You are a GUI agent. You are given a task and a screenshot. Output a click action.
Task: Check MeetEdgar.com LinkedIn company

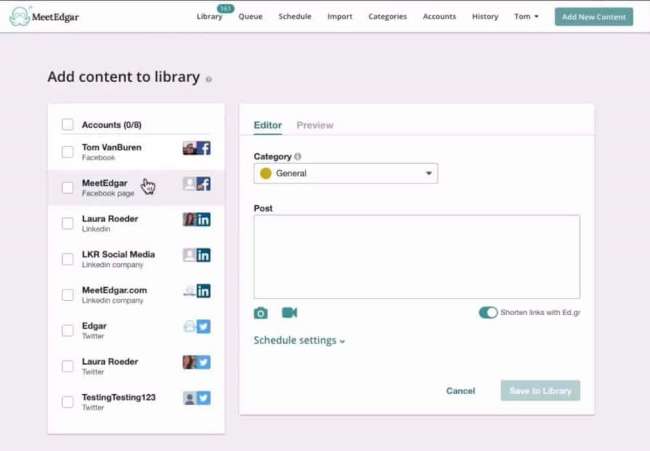pyautogui.click(x=67, y=295)
